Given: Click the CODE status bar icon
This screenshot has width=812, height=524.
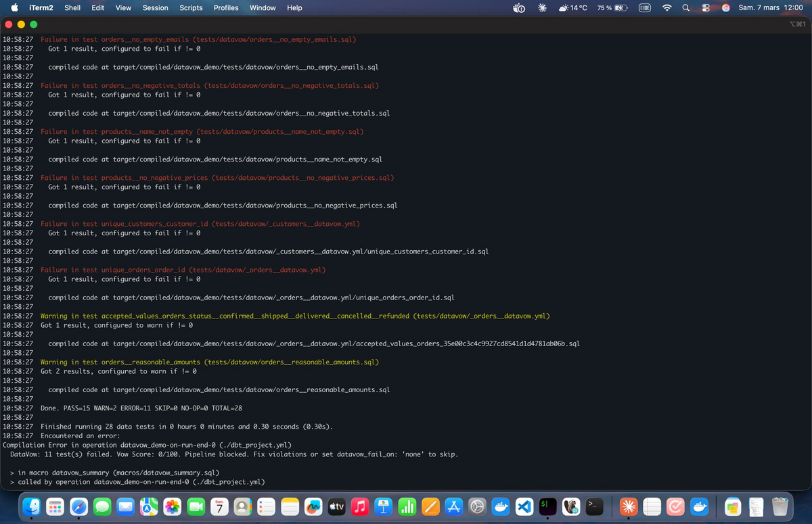Looking at the screenshot, I should [644, 7].
